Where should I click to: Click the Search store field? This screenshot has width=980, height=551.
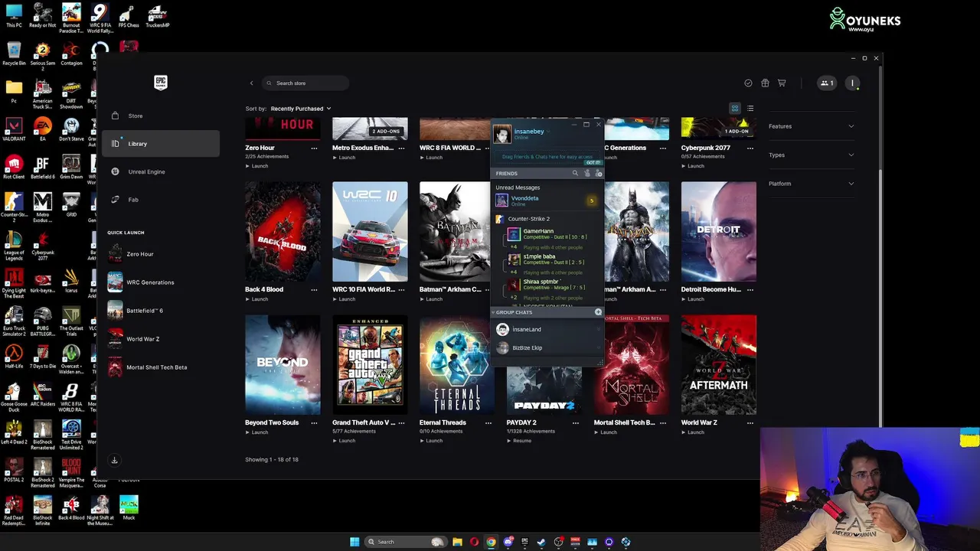tap(305, 83)
